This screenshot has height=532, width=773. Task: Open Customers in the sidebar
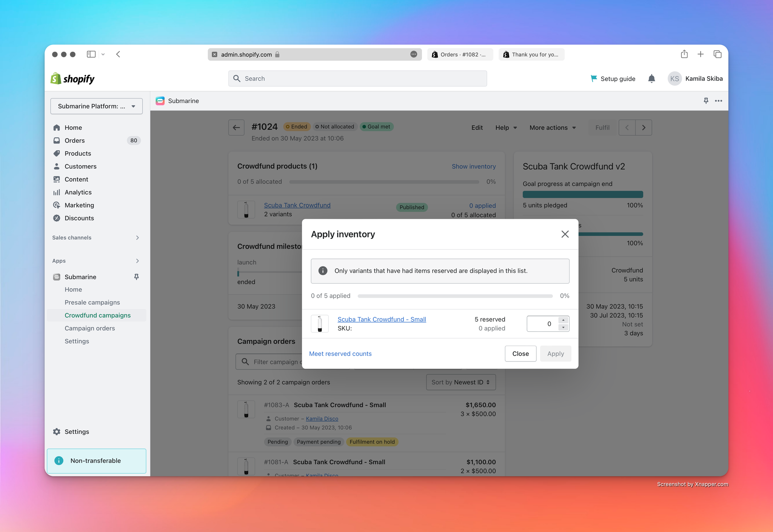[80, 166]
